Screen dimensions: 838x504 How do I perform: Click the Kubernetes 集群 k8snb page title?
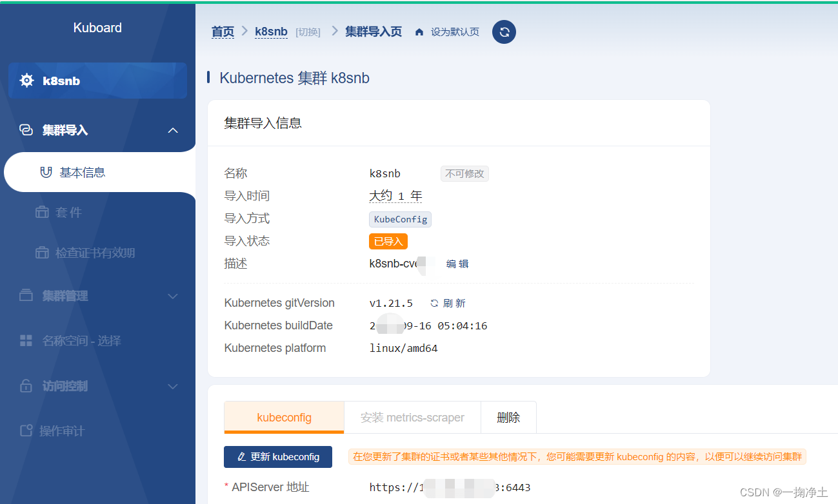click(x=294, y=78)
